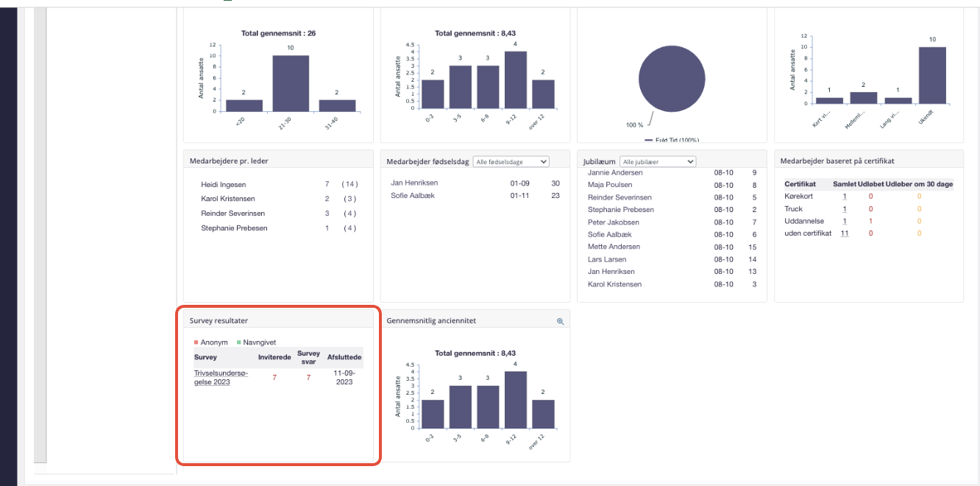This screenshot has height=486, width=980.
Task: Click Sofie Aalbæk in the fødselsdag list
Action: coord(413,196)
